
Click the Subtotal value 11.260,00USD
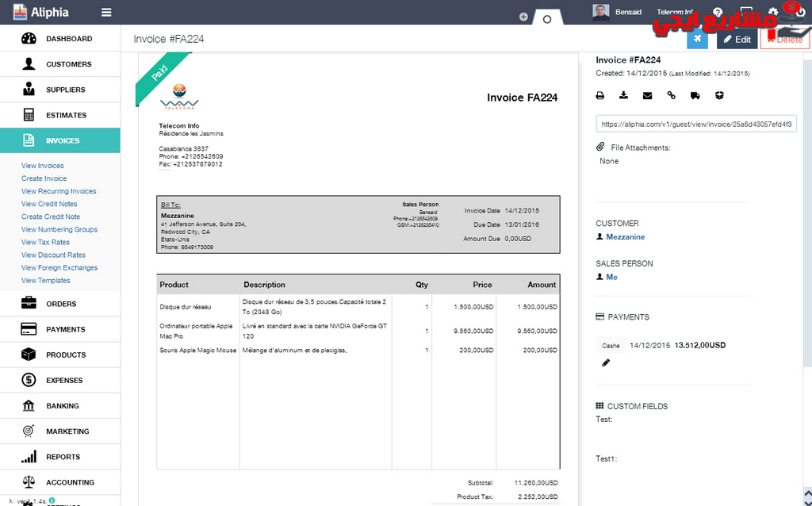pyautogui.click(x=535, y=483)
